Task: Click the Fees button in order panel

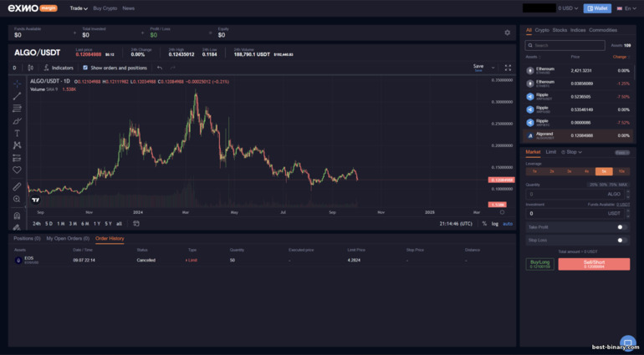Action: [x=621, y=152]
